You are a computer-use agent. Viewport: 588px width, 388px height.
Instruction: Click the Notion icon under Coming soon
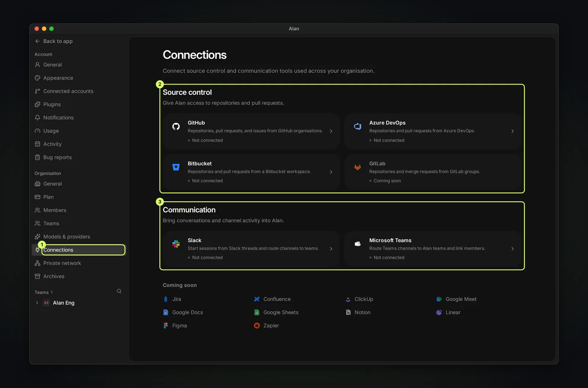[348, 312]
